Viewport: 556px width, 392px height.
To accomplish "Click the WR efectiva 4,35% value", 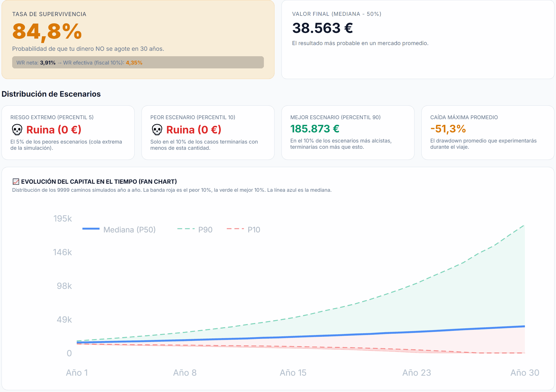I will [134, 63].
